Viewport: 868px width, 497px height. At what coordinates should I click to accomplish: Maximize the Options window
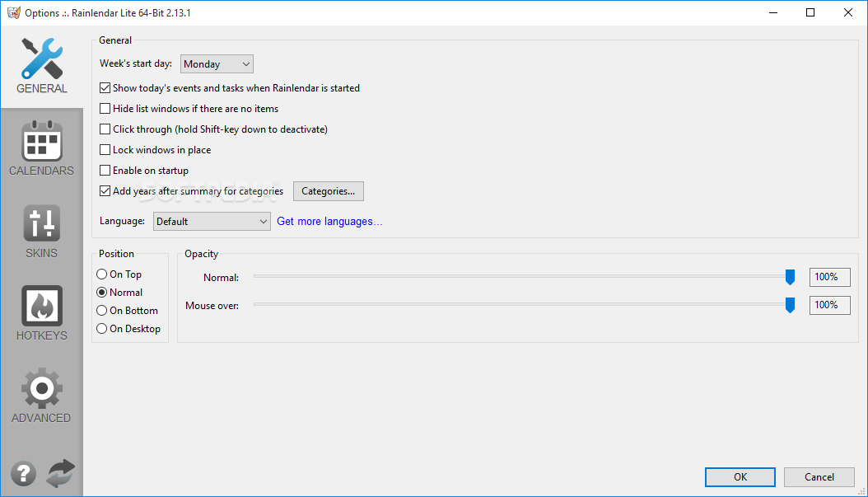[x=810, y=12]
